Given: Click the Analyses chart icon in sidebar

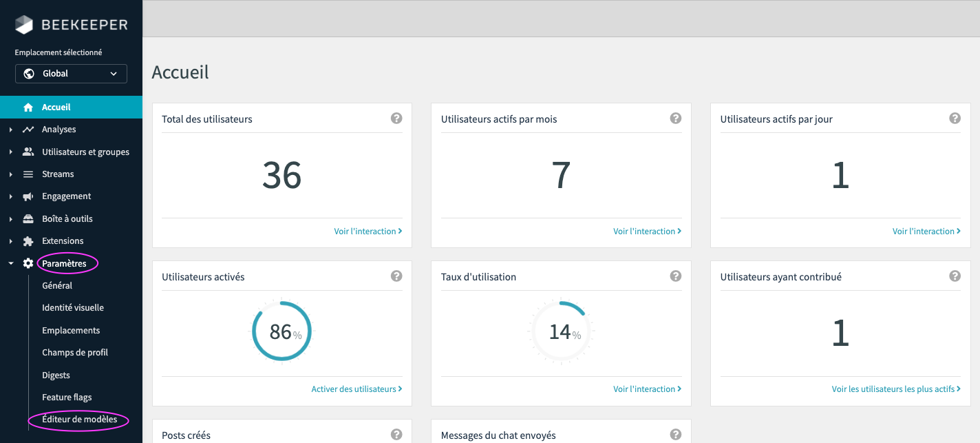Looking at the screenshot, I should tap(28, 130).
